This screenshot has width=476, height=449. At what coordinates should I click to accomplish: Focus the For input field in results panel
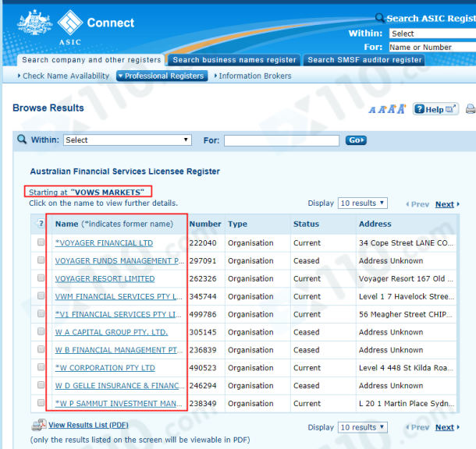[282, 140]
